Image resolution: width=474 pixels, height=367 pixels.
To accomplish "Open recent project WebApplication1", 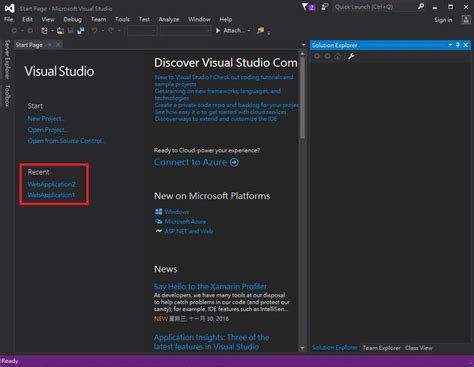I will pos(51,195).
